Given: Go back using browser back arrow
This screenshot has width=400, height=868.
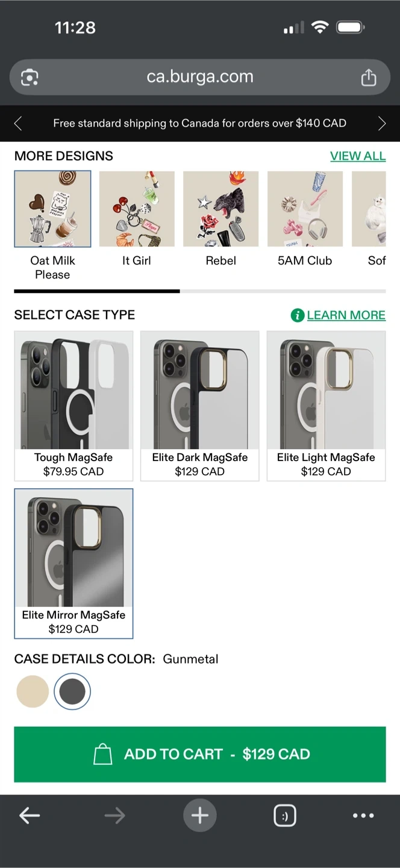Looking at the screenshot, I should [29, 816].
